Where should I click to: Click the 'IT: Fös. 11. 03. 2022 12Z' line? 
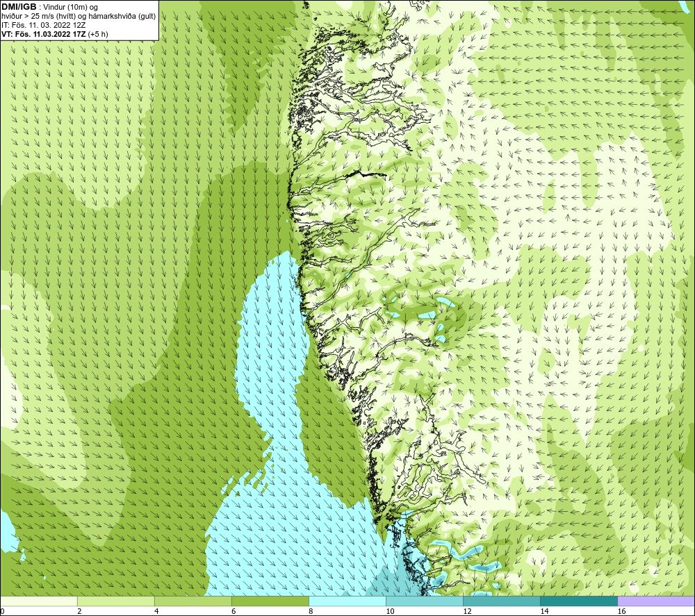point(43,25)
